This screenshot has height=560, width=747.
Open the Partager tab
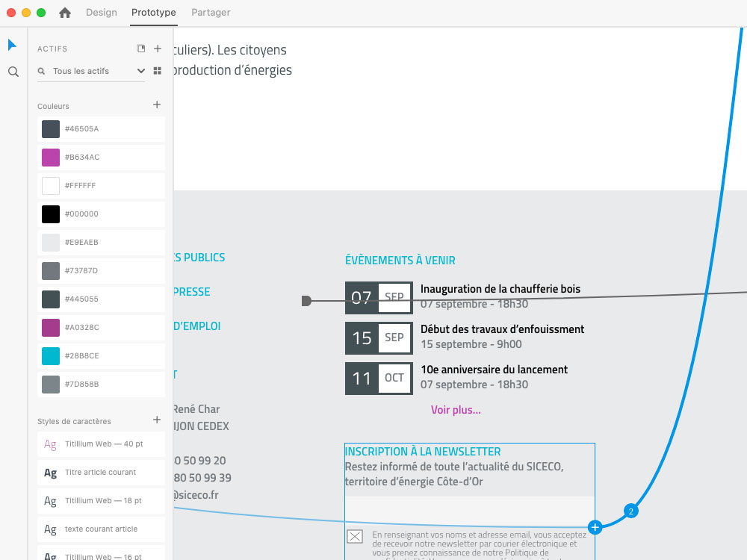(x=211, y=13)
